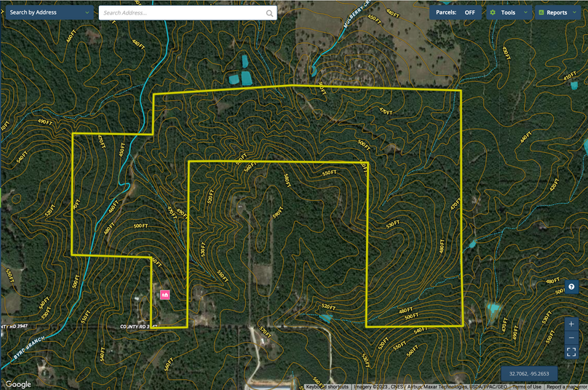The image size is (588, 390).
Task: Open the Tools menu
Action: coord(508,12)
